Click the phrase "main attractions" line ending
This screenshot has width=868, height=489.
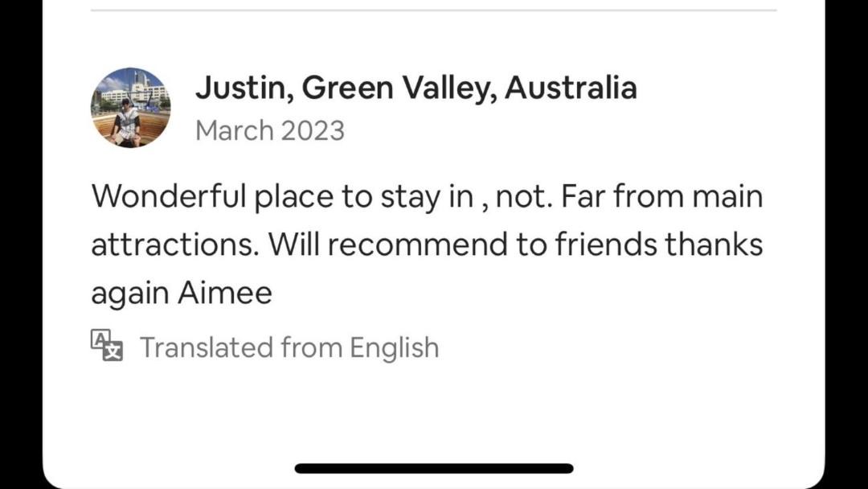(x=727, y=196)
